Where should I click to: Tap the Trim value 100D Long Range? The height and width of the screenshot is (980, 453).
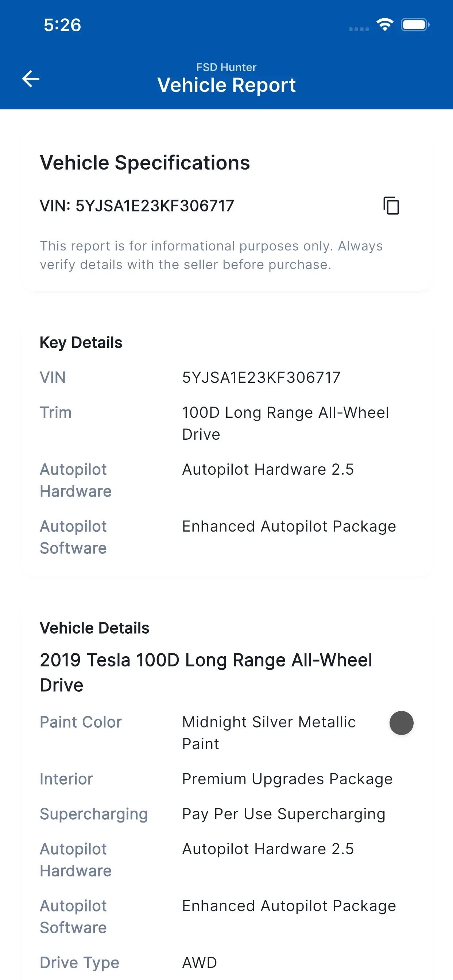(x=286, y=423)
